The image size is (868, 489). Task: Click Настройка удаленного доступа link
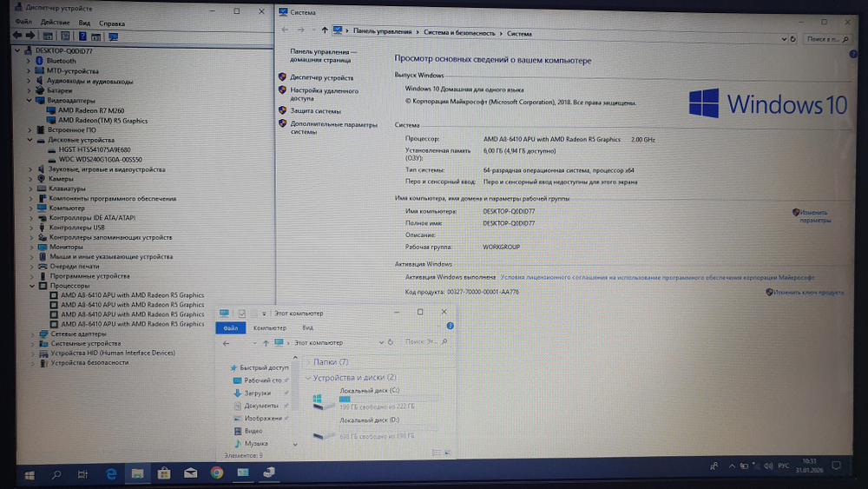(x=325, y=94)
